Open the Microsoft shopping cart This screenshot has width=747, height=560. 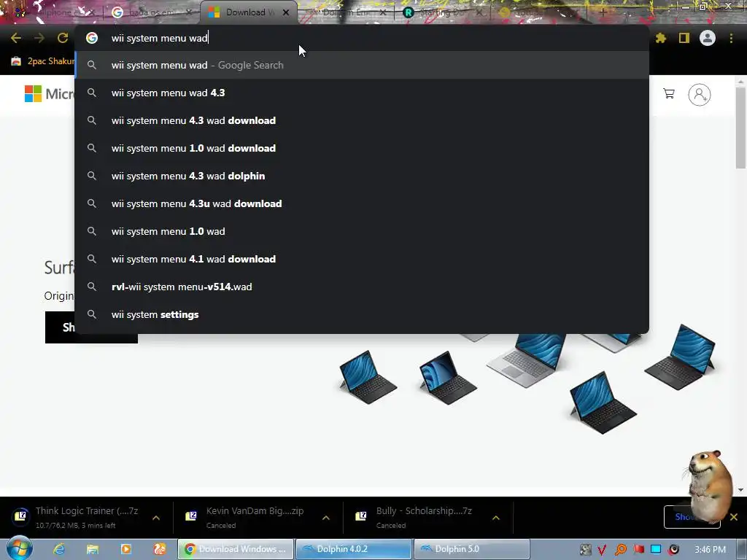coord(669,94)
